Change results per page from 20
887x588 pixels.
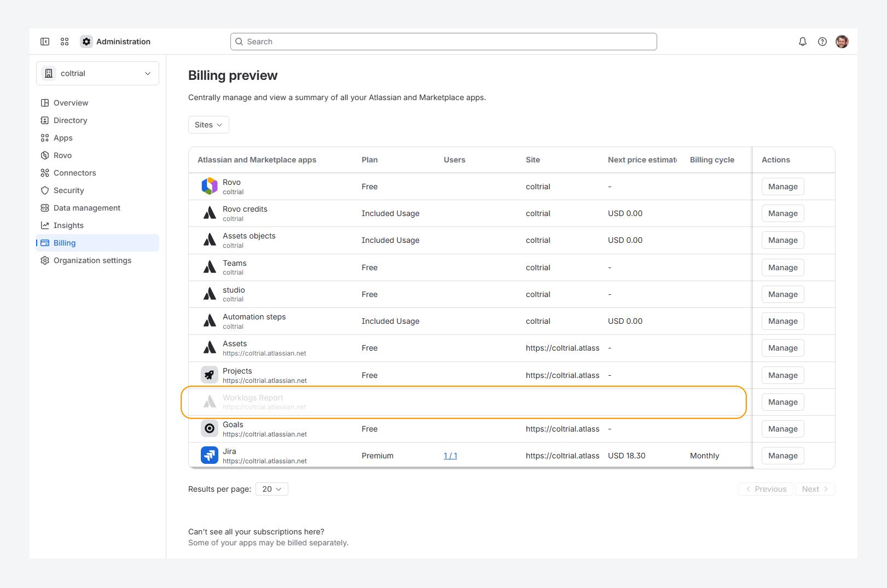pyautogui.click(x=272, y=489)
